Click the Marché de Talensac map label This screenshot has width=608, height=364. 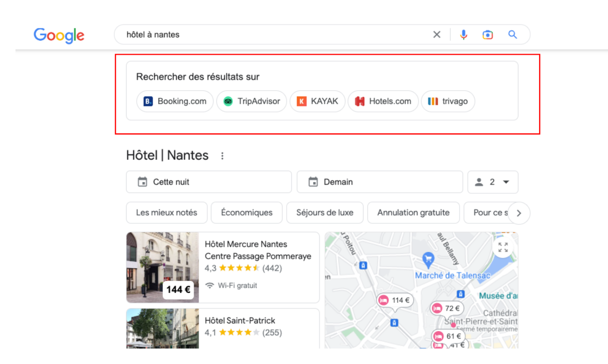click(453, 275)
